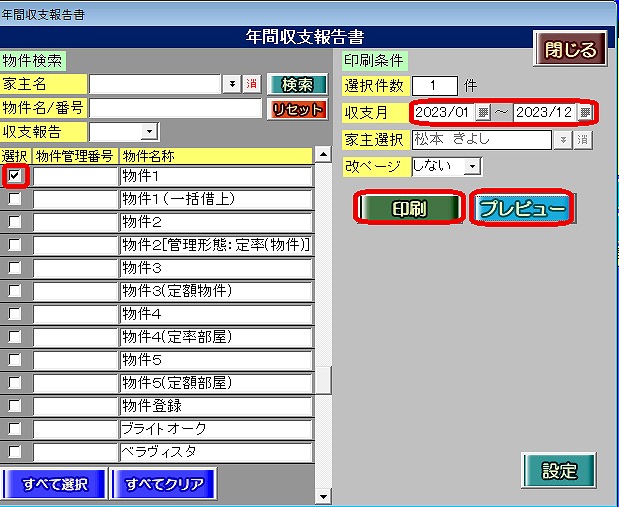Viewport: 619px width, 507px height.
Task: Click the 物件名/番号 input field
Action: tap(176, 108)
